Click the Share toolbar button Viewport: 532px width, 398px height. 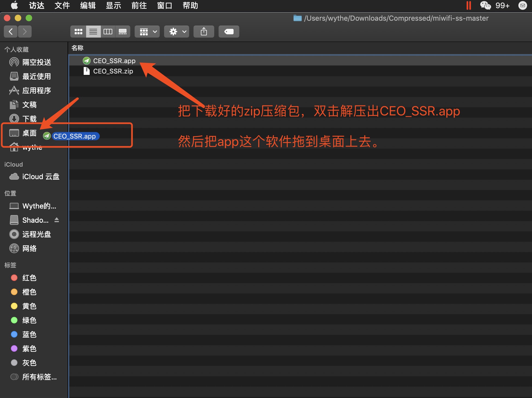point(204,32)
